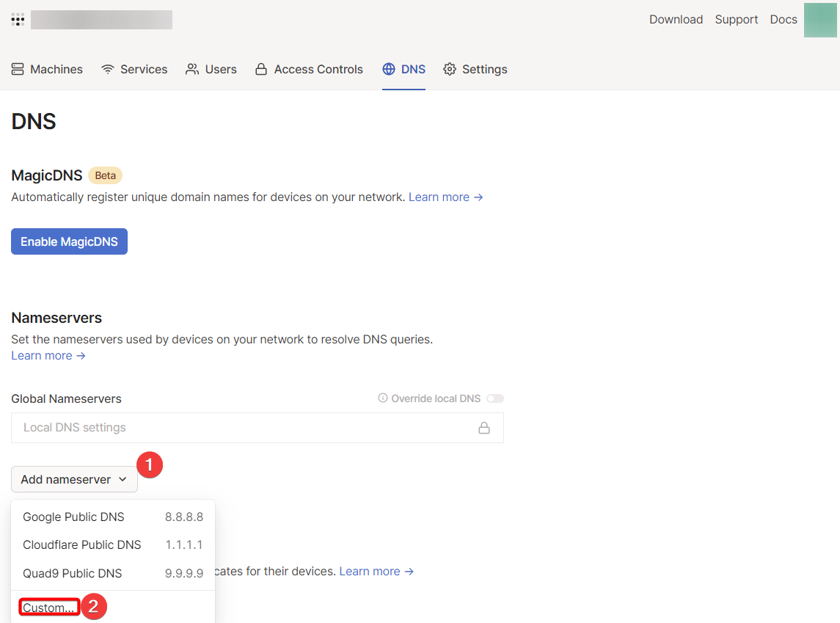Open MagicDNS Learn more link
The image size is (840, 623).
pyautogui.click(x=445, y=197)
